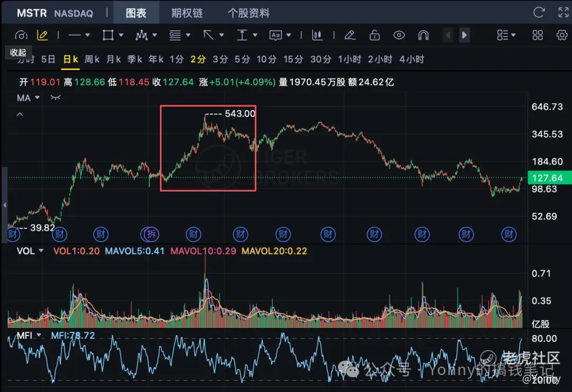Select the Aa text annotation tool
The image size is (572, 392).
pos(275,35)
